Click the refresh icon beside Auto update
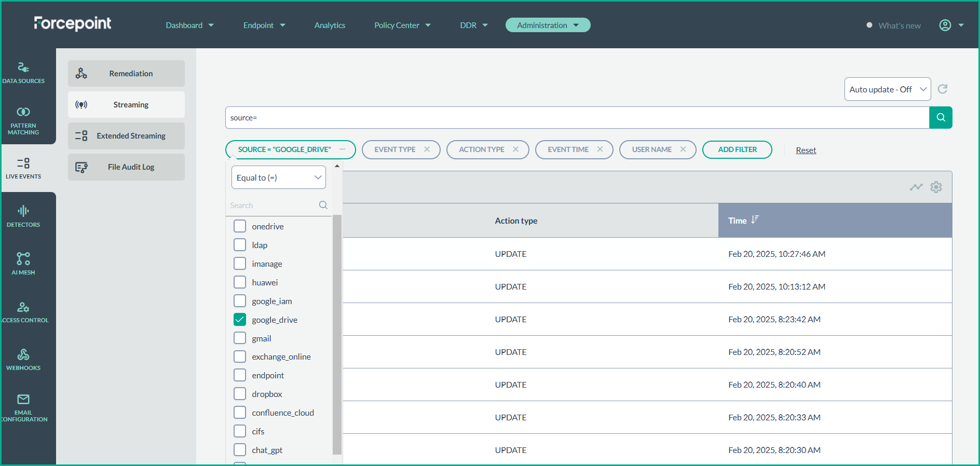Screen dimensions: 980x466 (x=943, y=89)
